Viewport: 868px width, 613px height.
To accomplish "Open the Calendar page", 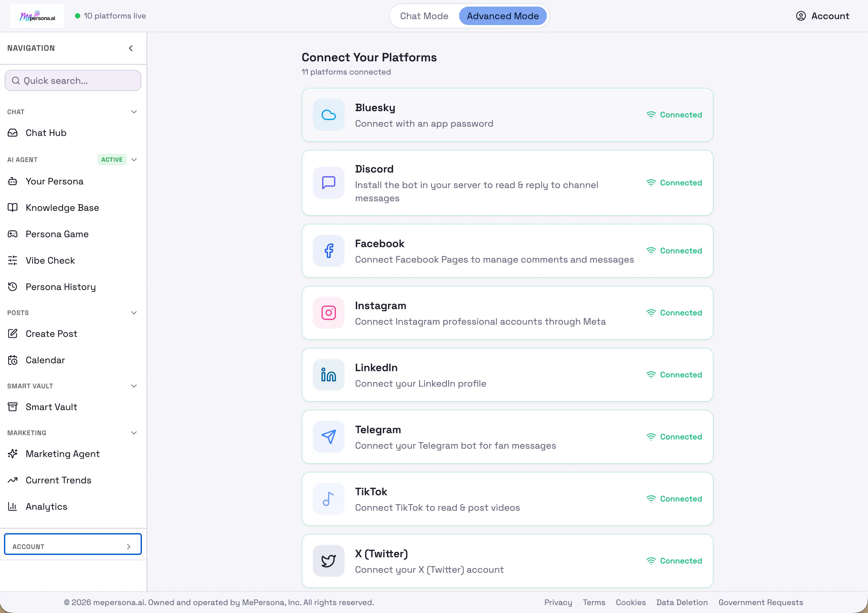I will [x=73, y=360].
